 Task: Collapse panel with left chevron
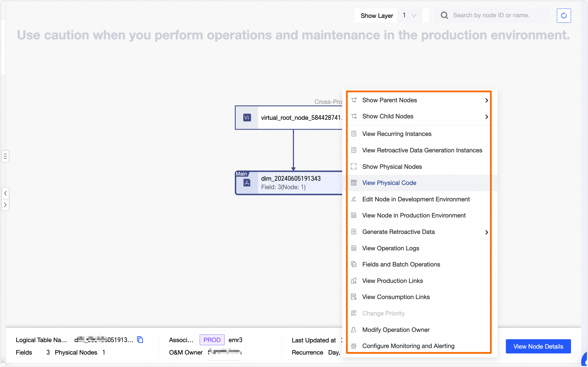coord(5,193)
